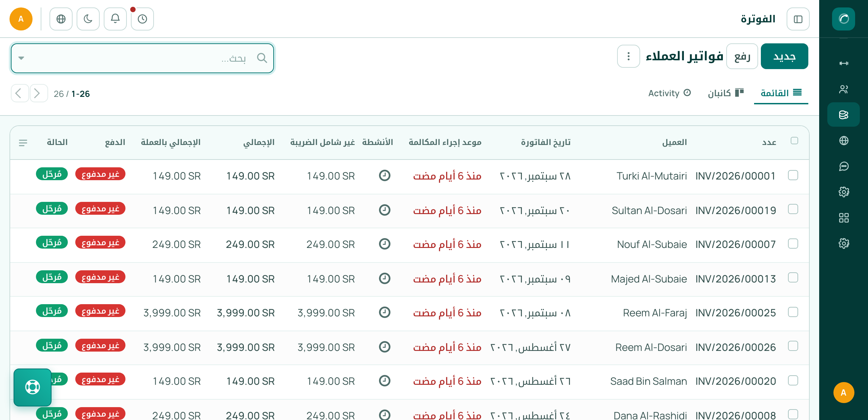The image size is (868, 420).
Task: Tick the checkbox for INV/2026/00019
Action: pyautogui.click(x=793, y=209)
